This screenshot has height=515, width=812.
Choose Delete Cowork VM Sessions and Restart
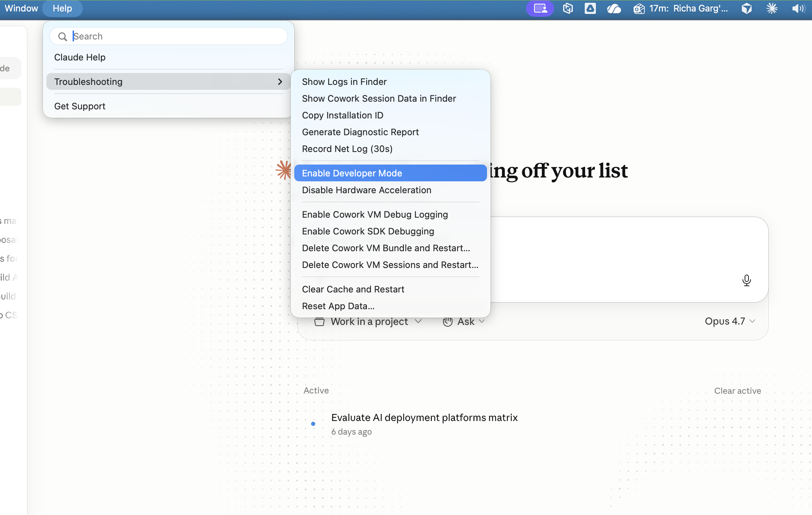(x=390, y=265)
